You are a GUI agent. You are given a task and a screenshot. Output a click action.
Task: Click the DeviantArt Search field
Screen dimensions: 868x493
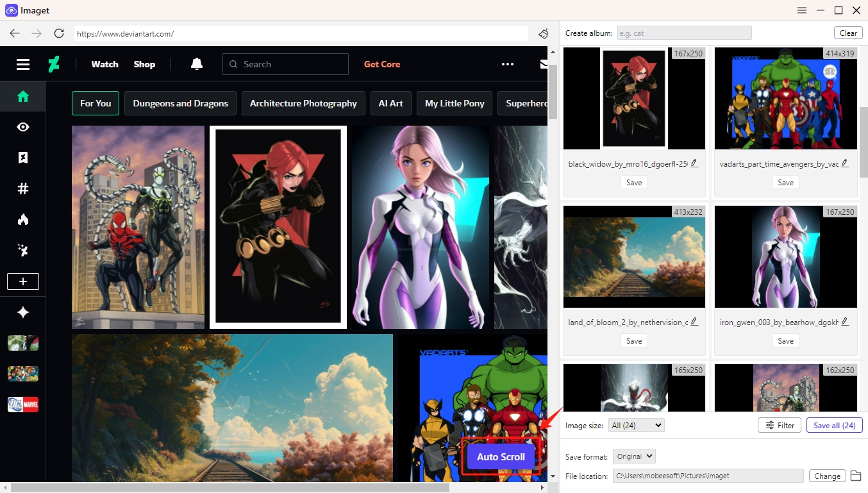[285, 64]
